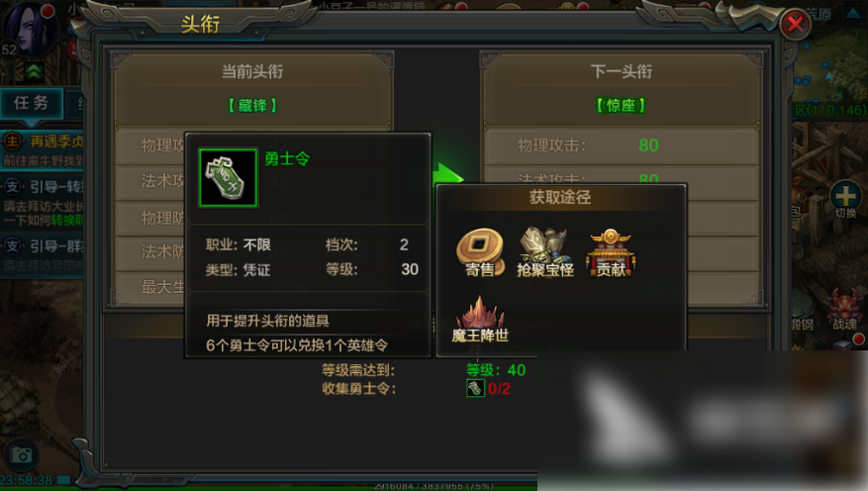Close the 头衔 title window

click(x=796, y=24)
